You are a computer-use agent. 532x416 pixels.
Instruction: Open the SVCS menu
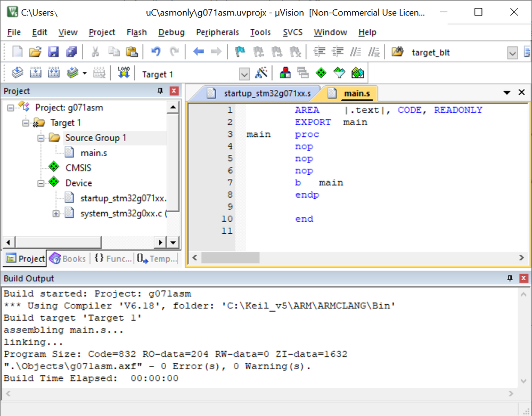[292, 32]
